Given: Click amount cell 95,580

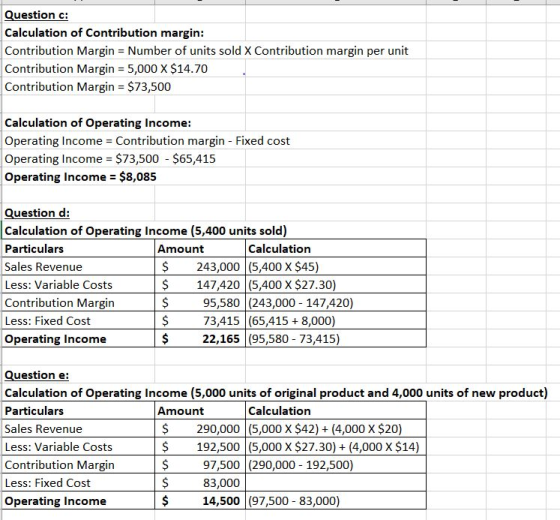Looking at the screenshot, I should point(200,303).
